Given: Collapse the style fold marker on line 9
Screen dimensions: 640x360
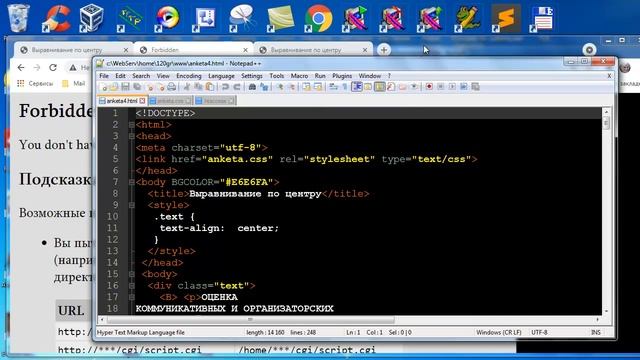Looking at the screenshot, I should pyautogui.click(x=131, y=205).
